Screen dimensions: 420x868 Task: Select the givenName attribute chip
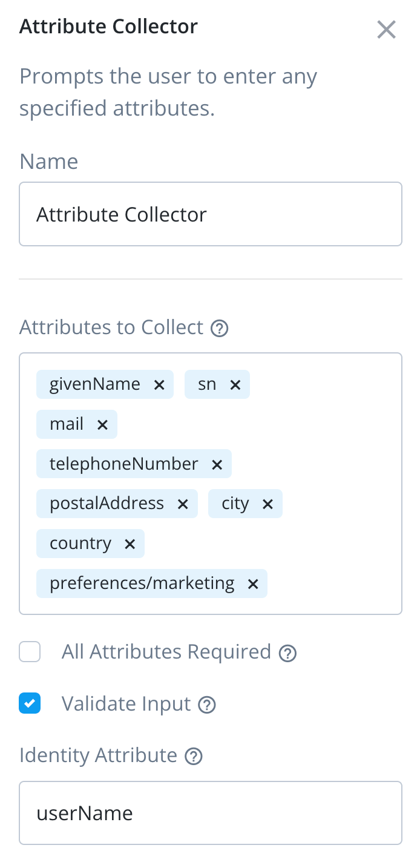pyautogui.click(x=94, y=384)
